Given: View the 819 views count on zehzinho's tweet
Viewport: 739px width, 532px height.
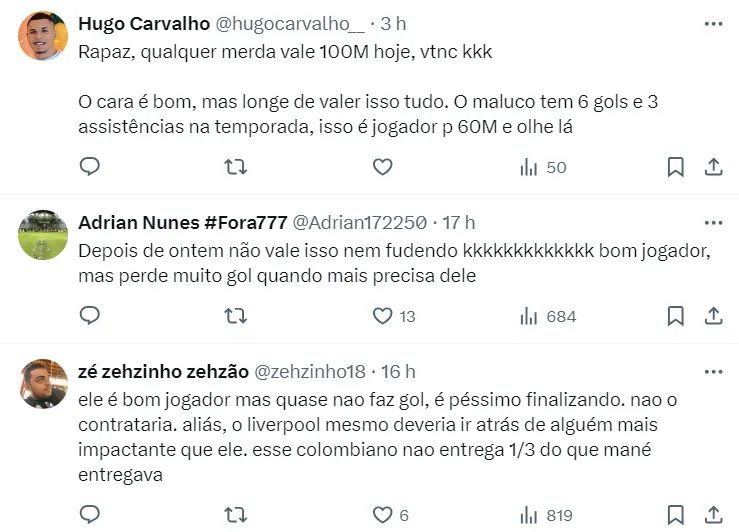Looking at the screenshot, I should pos(547,515).
